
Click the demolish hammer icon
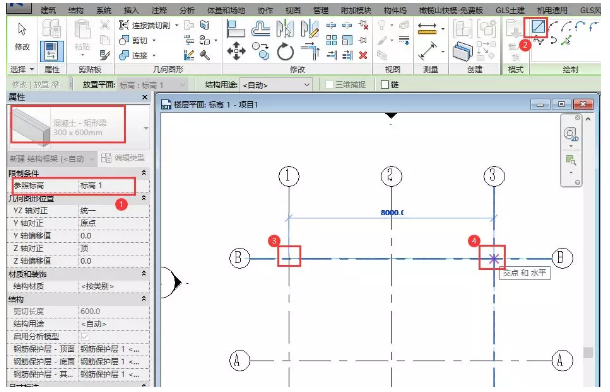point(205,55)
